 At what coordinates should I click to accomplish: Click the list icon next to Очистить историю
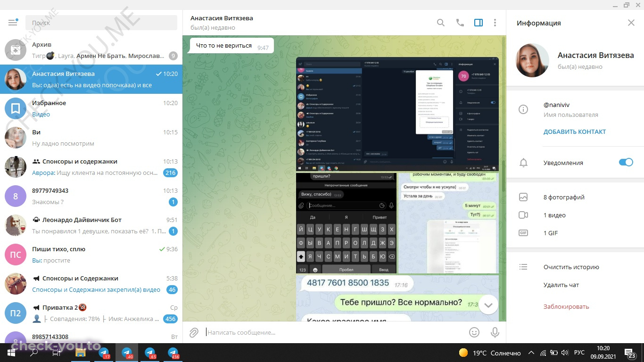[x=523, y=267]
